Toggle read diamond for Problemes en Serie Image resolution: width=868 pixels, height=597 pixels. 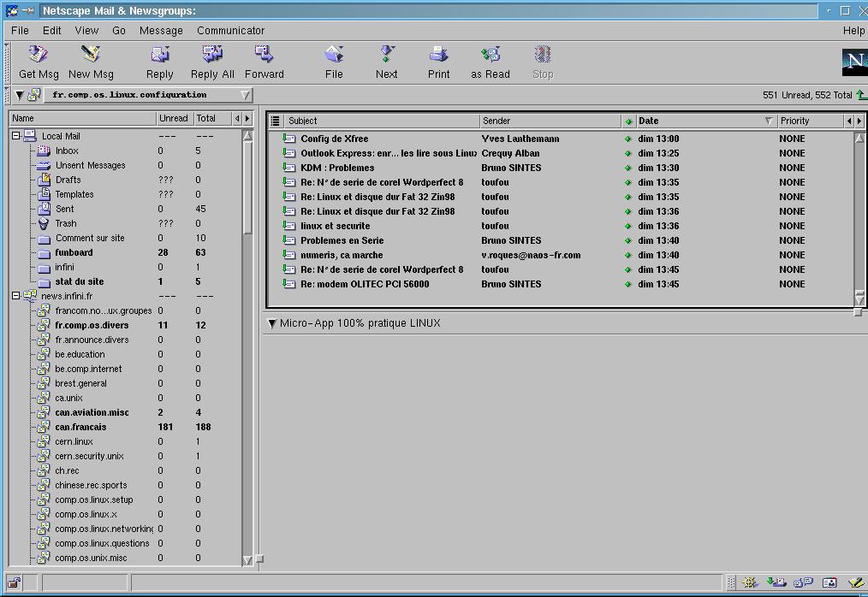tap(627, 240)
